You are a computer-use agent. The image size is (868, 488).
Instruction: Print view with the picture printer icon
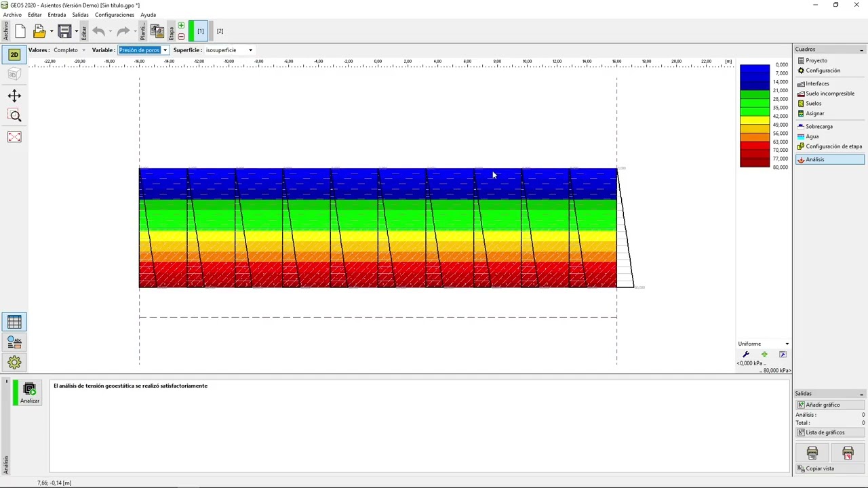(848, 453)
